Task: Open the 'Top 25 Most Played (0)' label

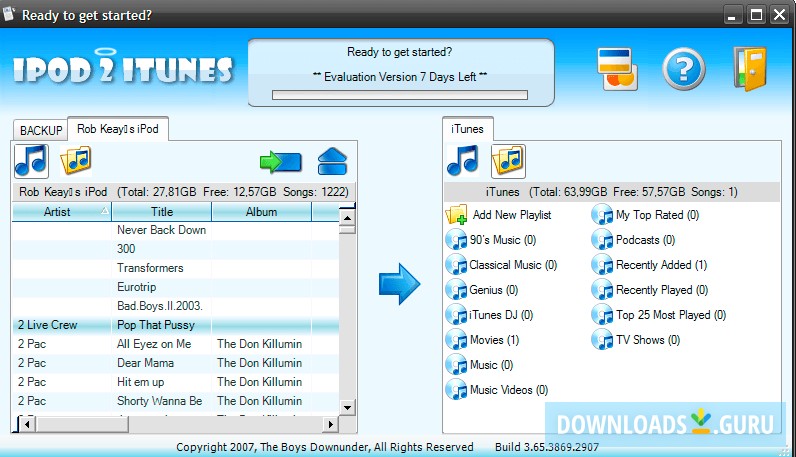Action: tap(671, 315)
